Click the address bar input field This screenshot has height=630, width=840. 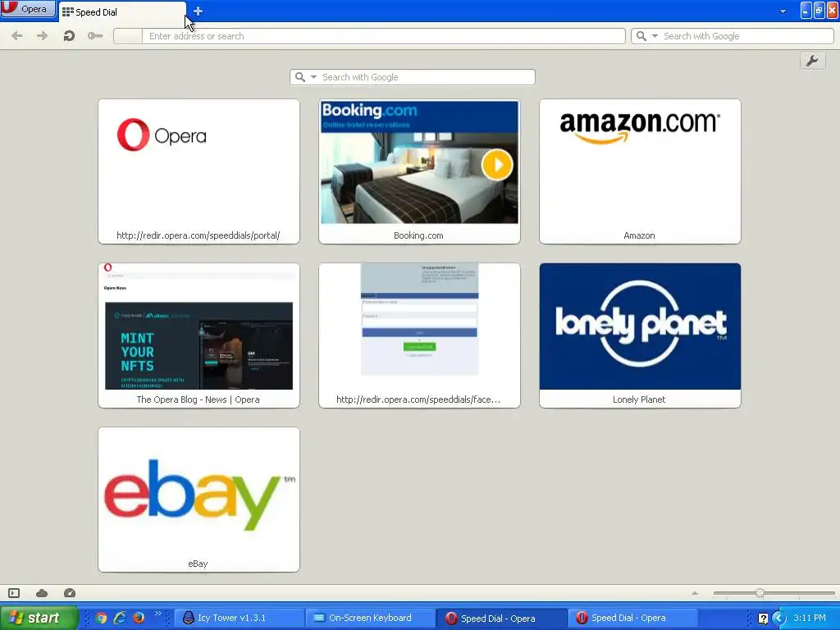tap(383, 36)
